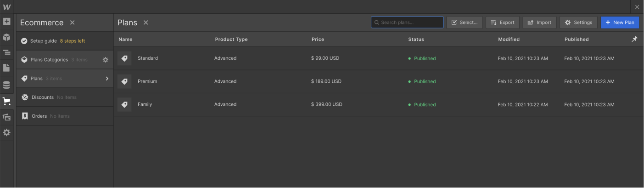The width and height of the screenshot is (644, 188).
Task: Select Orders in the Ecommerce panel
Action: pyautogui.click(x=39, y=116)
